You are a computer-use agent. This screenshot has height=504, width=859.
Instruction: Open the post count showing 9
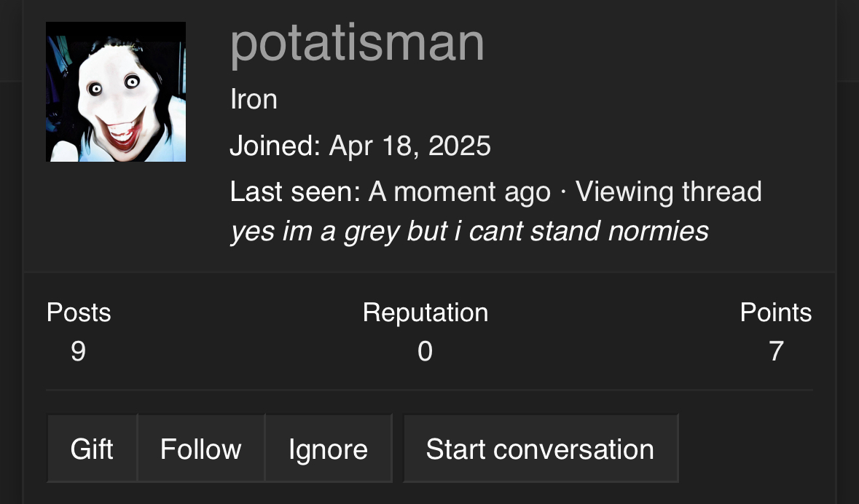(x=79, y=351)
